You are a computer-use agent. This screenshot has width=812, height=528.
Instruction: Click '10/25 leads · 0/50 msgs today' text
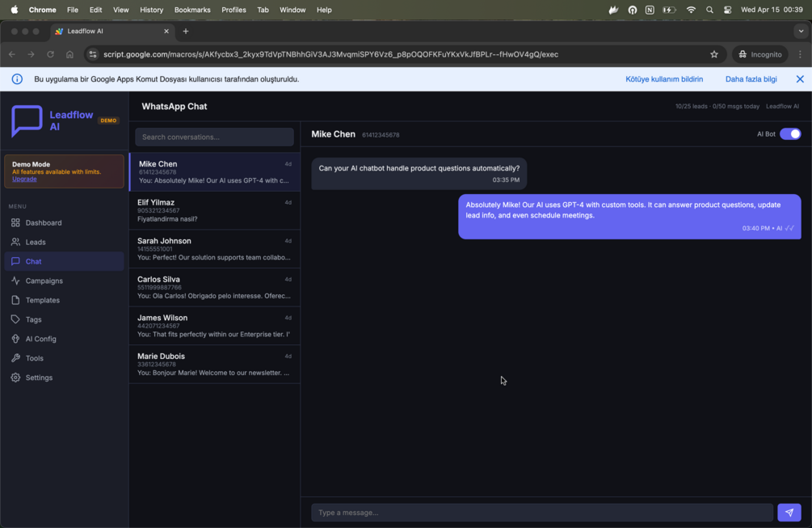point(717,106)
